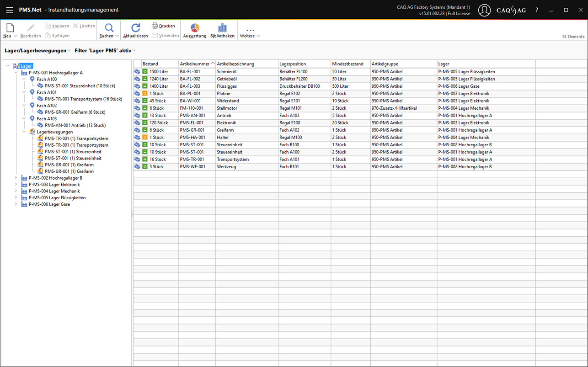Expand P-MS-003 Lager Elektronik tree node

click(16, 185)
